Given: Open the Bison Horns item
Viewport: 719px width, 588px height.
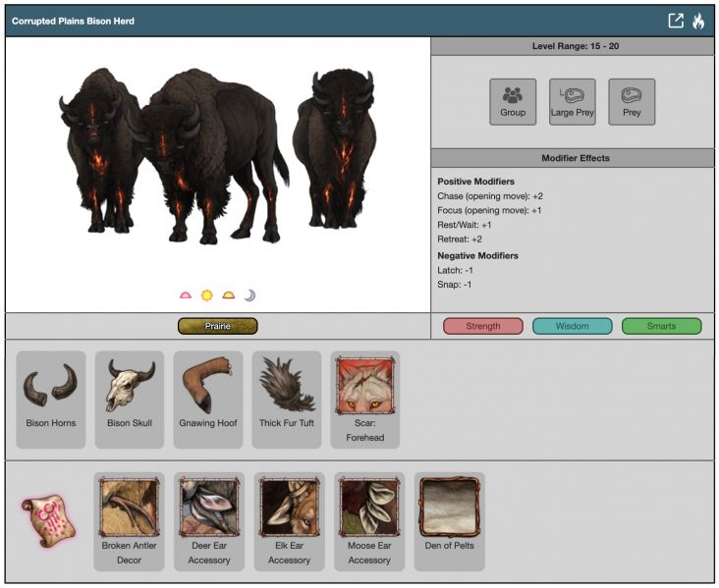Looking at the screenshot, I should [51, 400].
